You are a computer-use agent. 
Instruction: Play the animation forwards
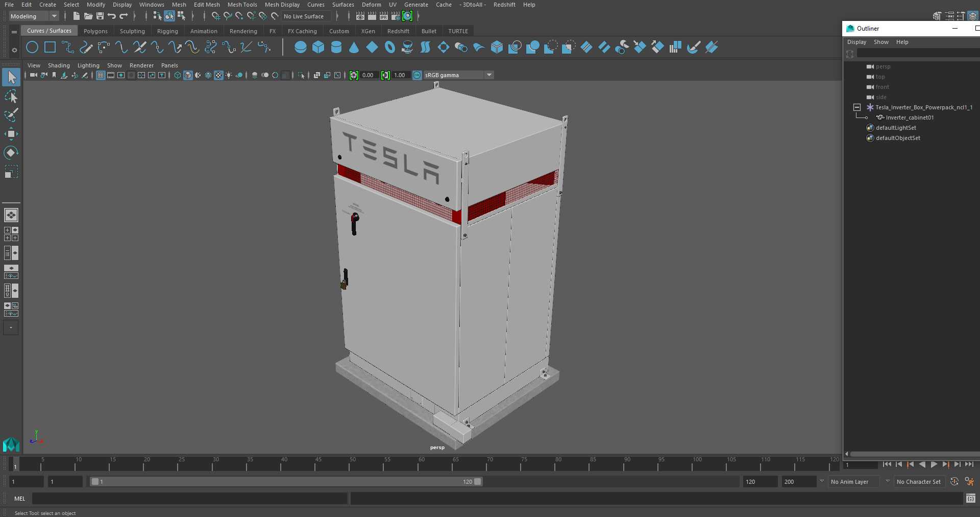pyautogui.click(x=934, y=464)
